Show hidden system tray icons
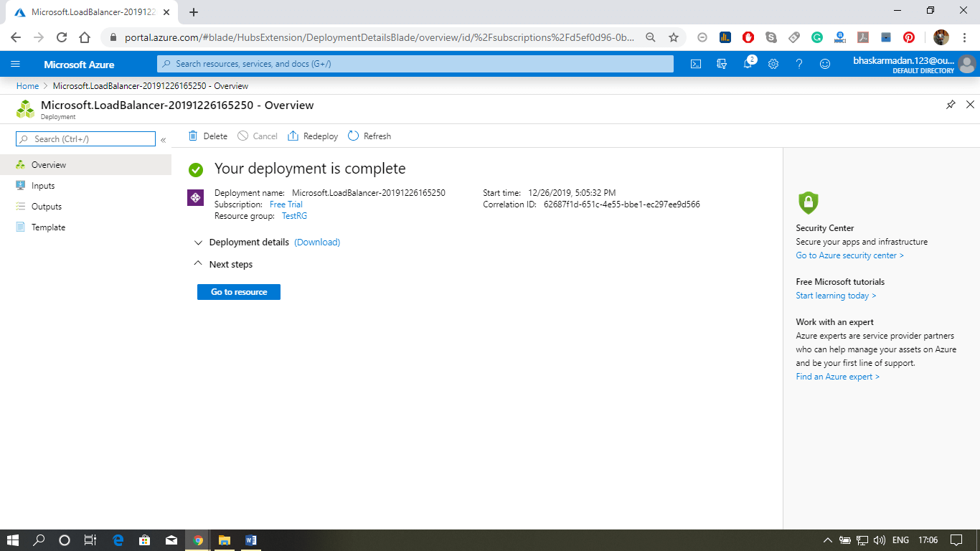 828,540
